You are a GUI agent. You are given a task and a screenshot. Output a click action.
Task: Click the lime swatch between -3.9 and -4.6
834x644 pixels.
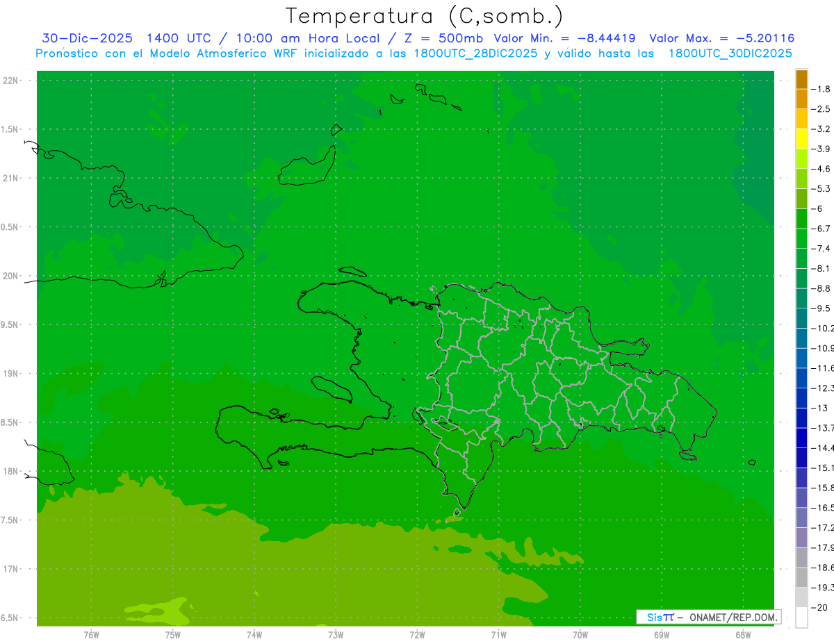801,159
